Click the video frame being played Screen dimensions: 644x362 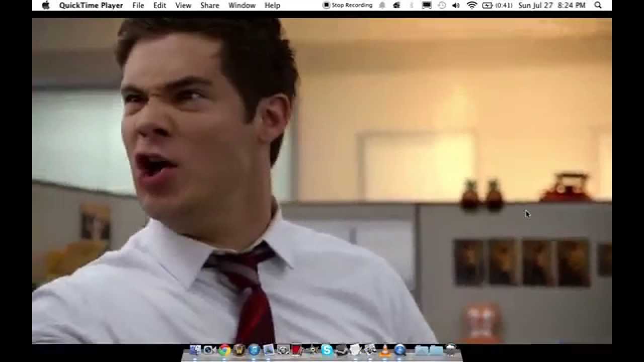point(322,181)
